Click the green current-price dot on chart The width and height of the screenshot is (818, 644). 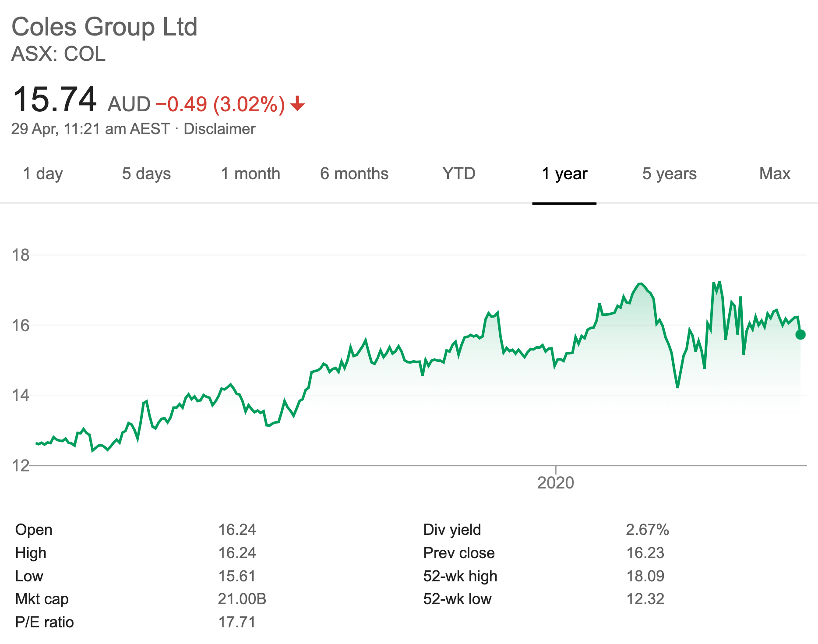tap(800, 335)
